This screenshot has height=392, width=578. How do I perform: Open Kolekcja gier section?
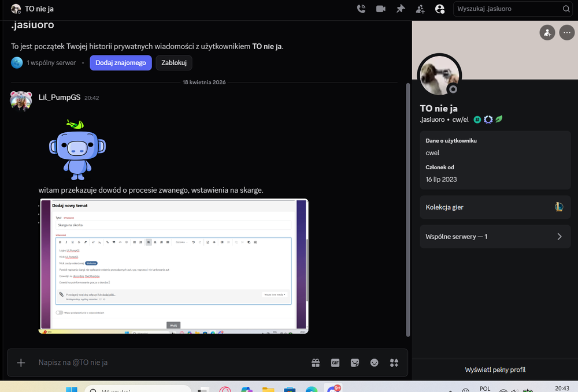[x=495, y=207]
